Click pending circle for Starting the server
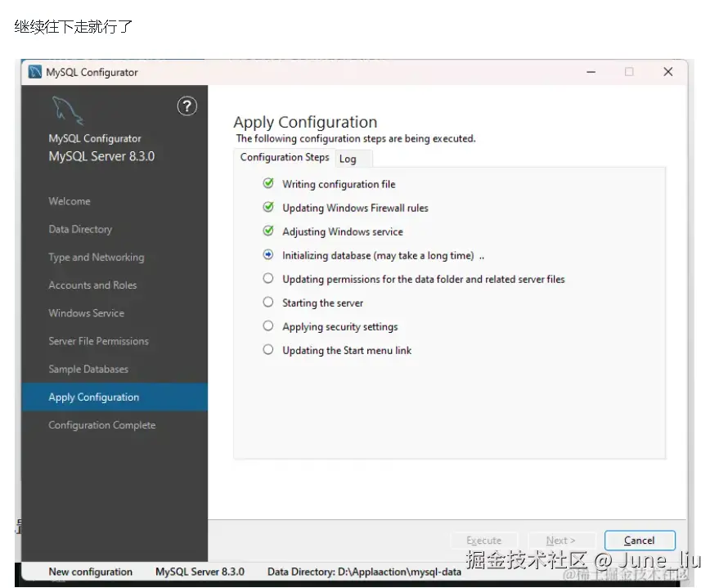 pos(268,302)
